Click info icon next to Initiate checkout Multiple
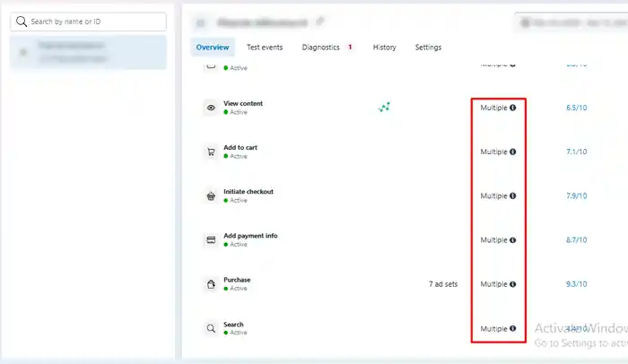 click(512, 195)
